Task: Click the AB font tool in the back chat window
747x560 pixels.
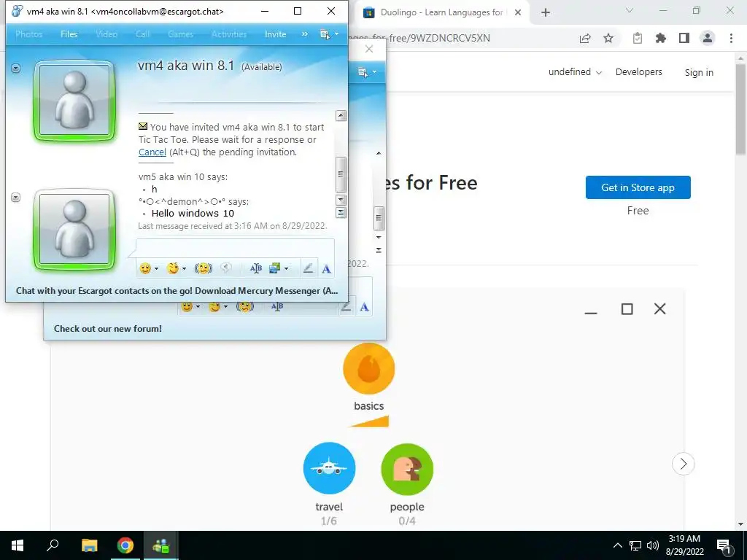Action: pos(277,307)
